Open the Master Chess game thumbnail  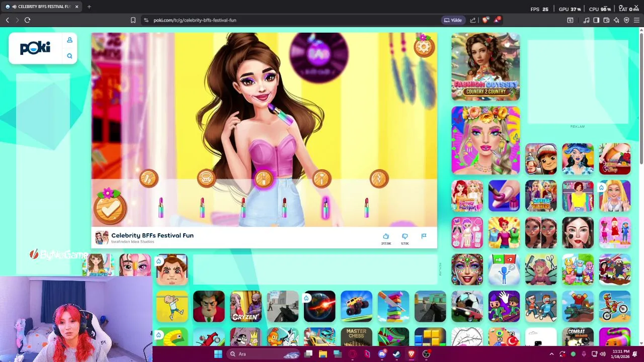pyautogui.click(x=356, y=337)
